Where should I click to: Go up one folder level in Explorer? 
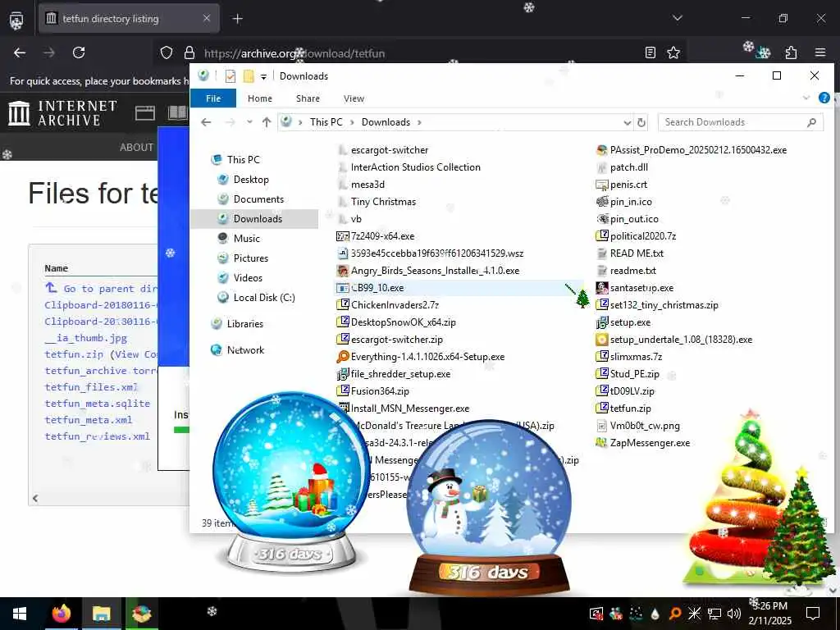(267, 122)
